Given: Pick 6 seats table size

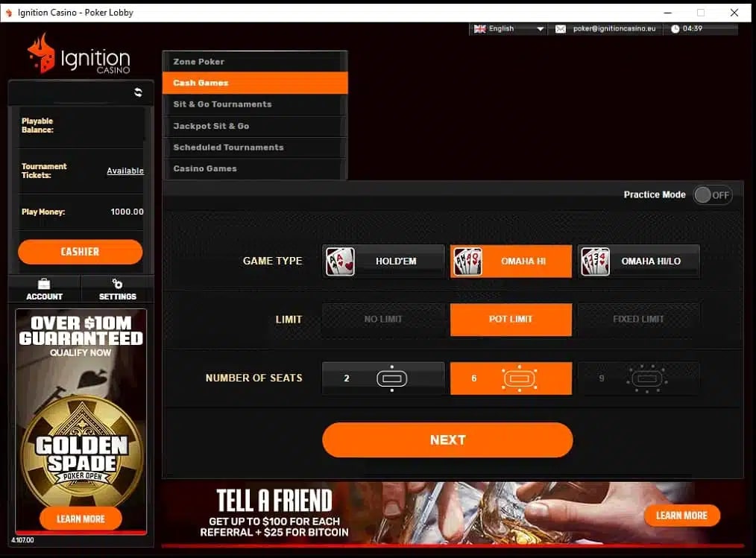Looking at the screenshot, I should 511,378.
